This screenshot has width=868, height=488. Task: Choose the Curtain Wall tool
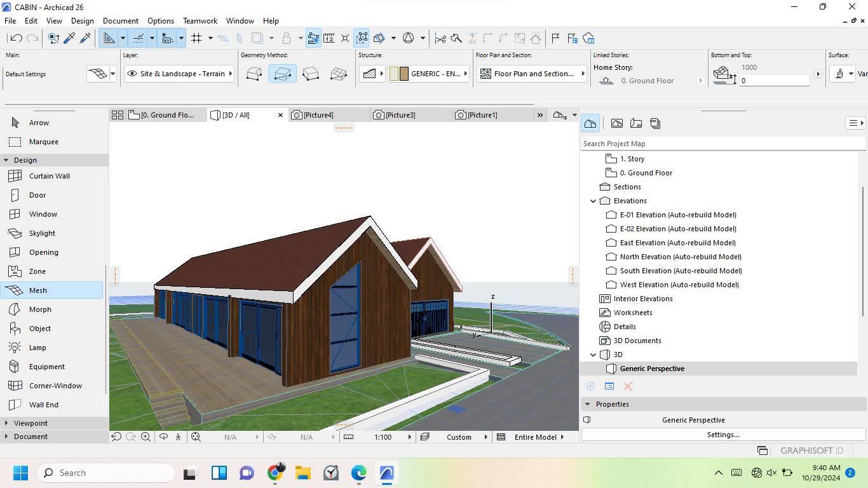pos(49,176)
